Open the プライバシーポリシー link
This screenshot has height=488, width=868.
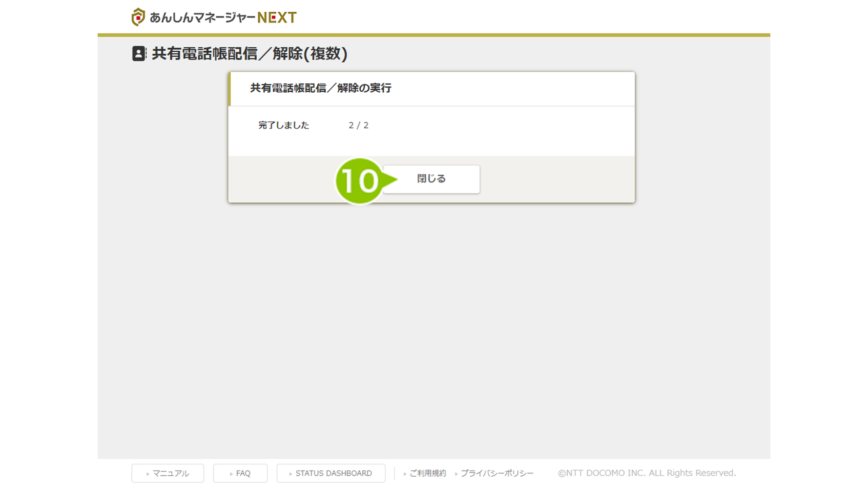point(496,473)
